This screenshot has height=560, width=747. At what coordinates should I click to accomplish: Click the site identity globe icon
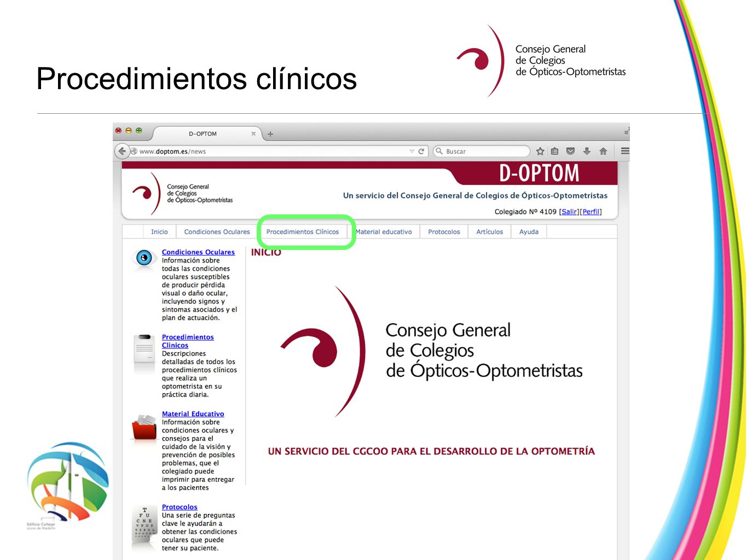134,151
